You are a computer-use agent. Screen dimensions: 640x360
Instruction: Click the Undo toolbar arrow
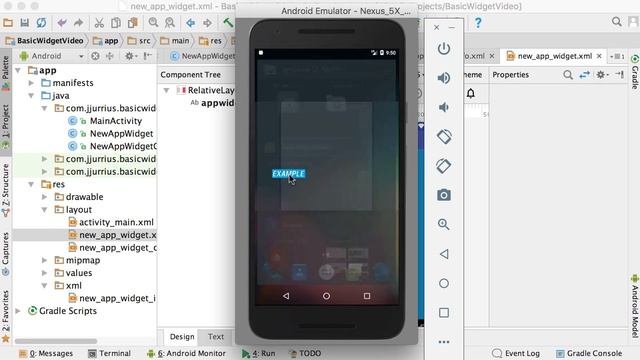pos(62,23)
